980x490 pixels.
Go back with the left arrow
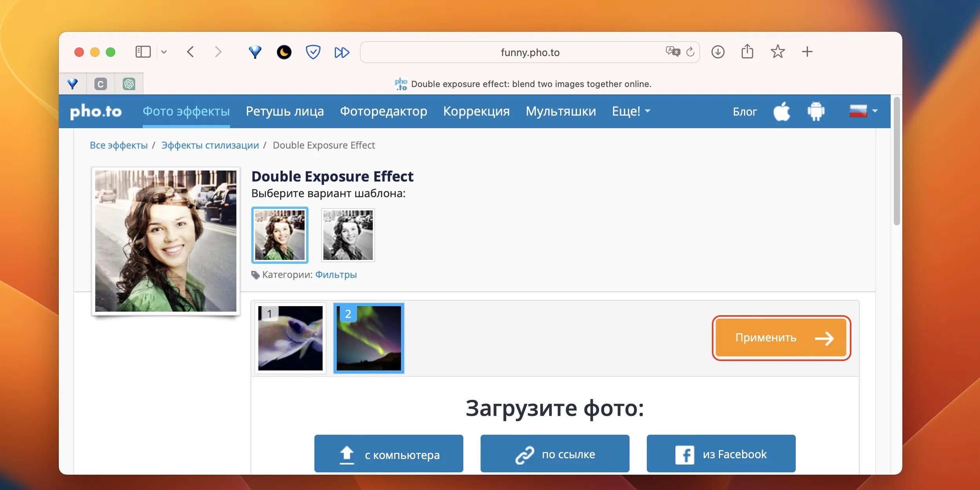coord(191,52)
